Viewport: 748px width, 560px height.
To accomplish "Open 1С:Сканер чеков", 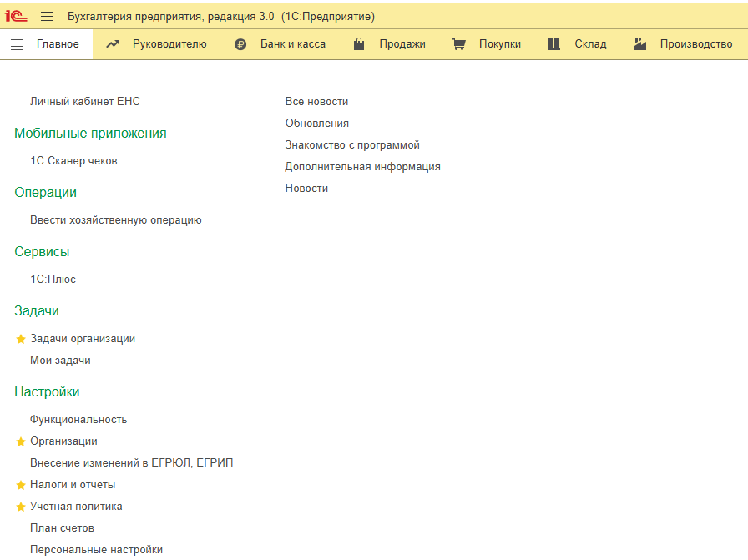I will point(73,161).
